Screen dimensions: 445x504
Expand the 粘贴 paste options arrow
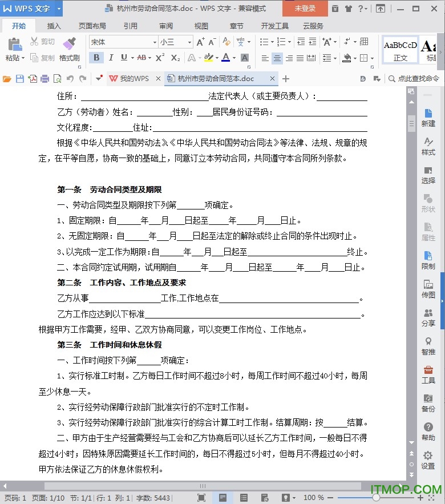click(23, 58)
